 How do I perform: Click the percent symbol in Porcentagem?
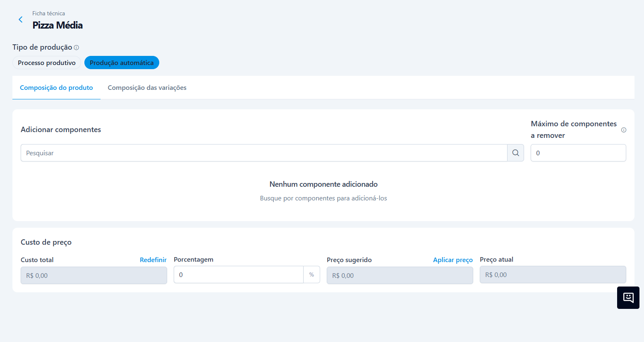click(x=311, y=275)
